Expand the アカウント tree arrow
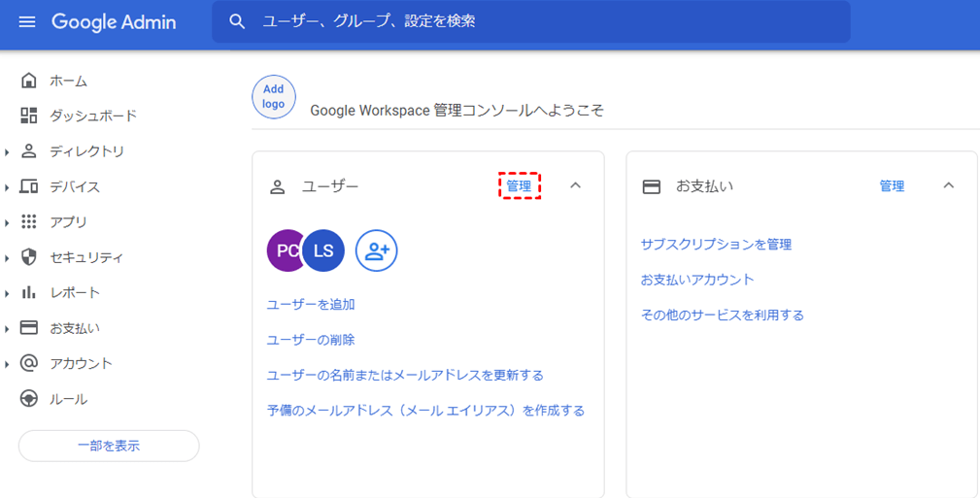The width and height of the screenshot is (980, 498). click(7, 364)
